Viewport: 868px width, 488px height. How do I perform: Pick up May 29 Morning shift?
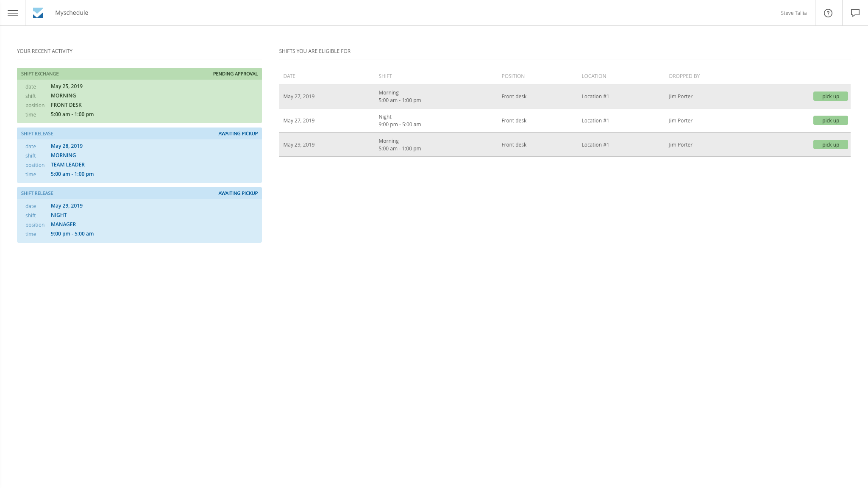click(x=830, y=144)
